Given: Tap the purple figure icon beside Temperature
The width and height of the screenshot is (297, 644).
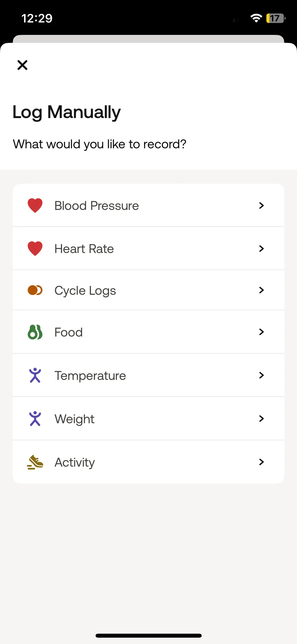Looking at the screenshot, I should (x=35, y=375).
